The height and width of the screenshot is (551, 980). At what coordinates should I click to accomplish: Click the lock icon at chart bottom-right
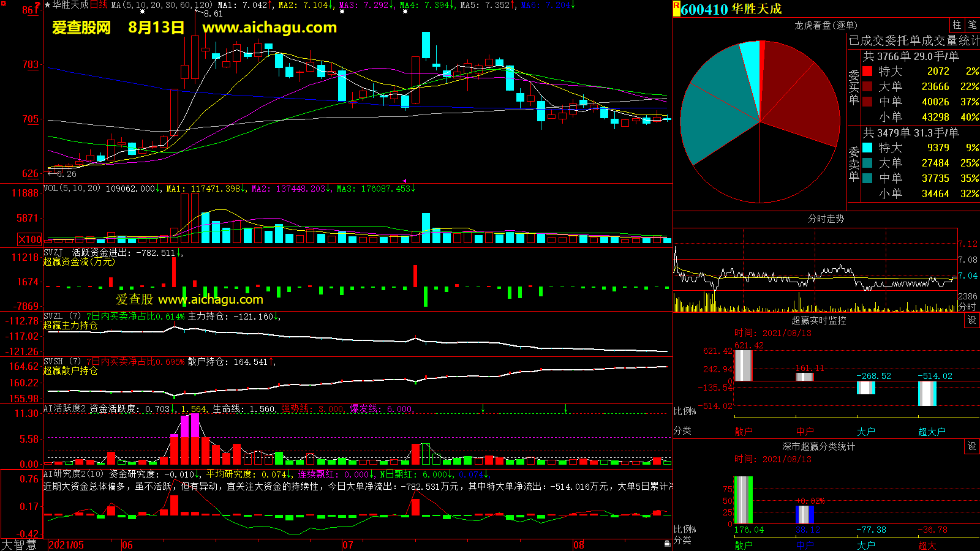667,543
